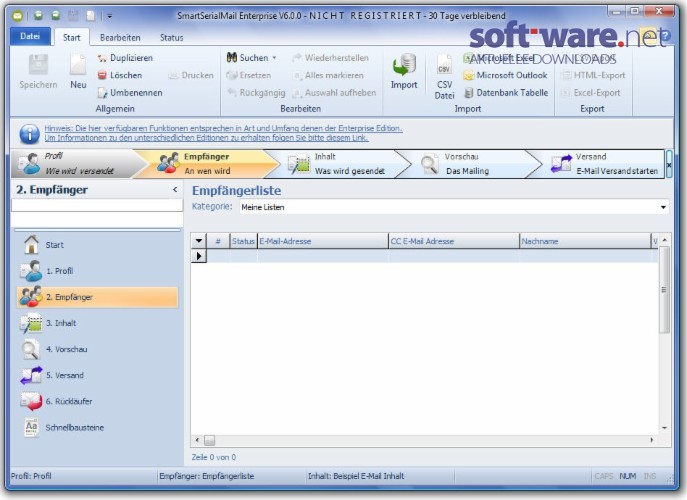Follow link about unterschiedlichen Editionen

point(206,138)
